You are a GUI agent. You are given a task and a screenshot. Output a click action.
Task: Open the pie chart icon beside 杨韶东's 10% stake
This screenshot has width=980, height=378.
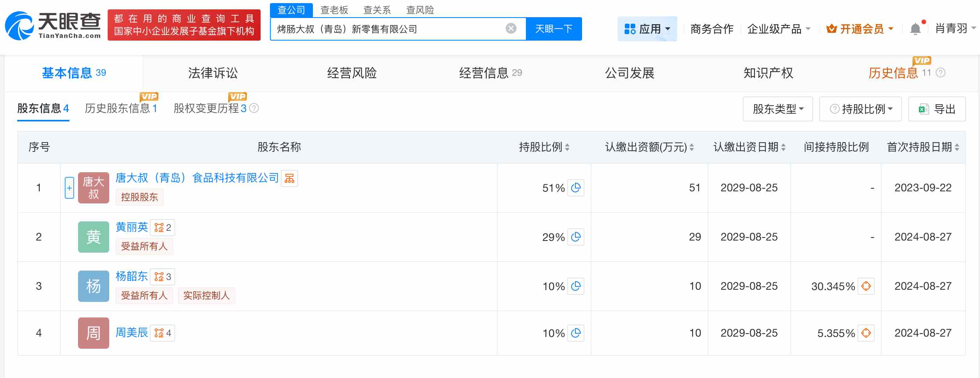[577, 286]
